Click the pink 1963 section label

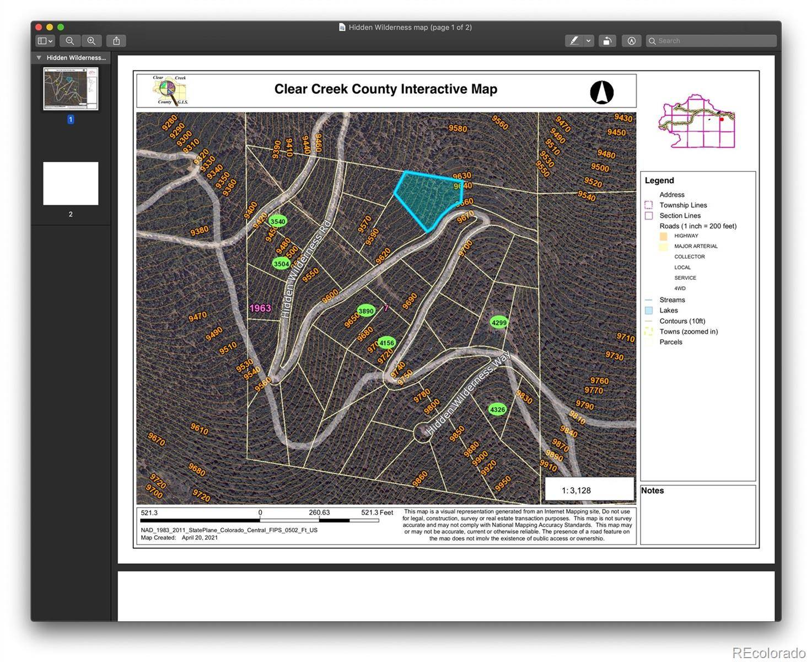pyautogui.click(x=260, y=308)
